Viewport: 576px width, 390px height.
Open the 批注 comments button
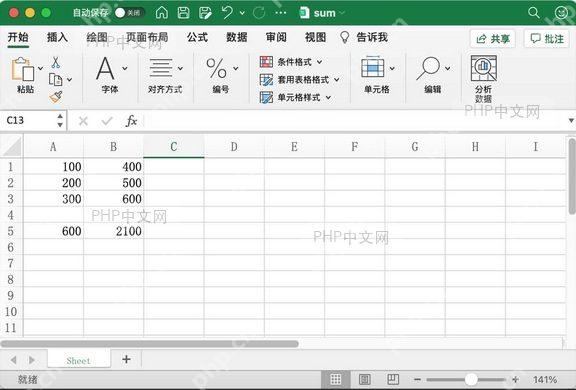(x=547, y=39)
